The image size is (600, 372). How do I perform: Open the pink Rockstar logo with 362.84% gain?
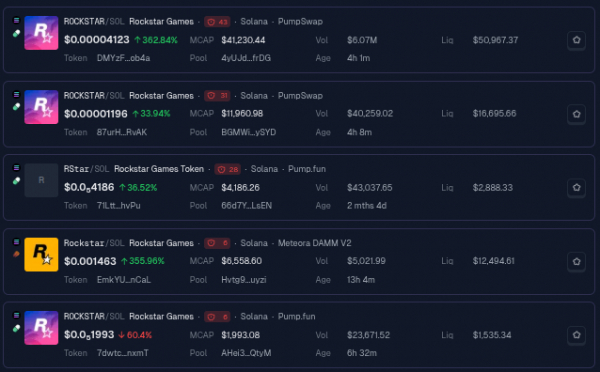tap(41, 33)
